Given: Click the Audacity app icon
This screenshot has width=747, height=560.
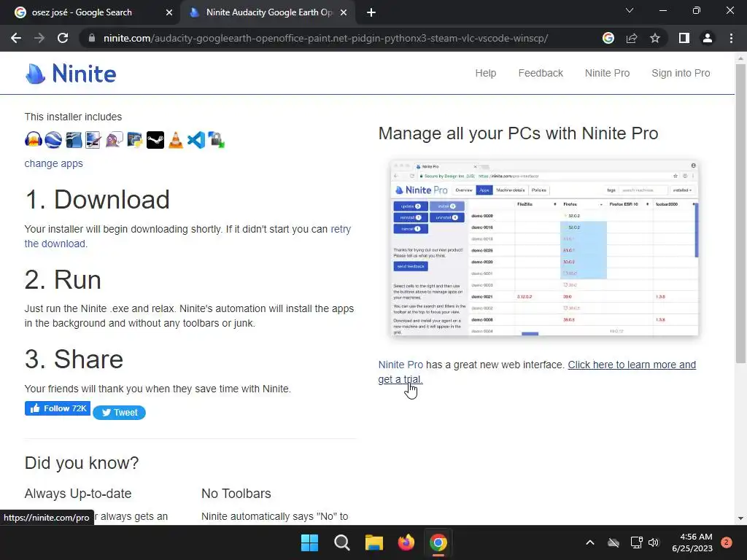Looking at the screenshot, I should coord(34,140).
